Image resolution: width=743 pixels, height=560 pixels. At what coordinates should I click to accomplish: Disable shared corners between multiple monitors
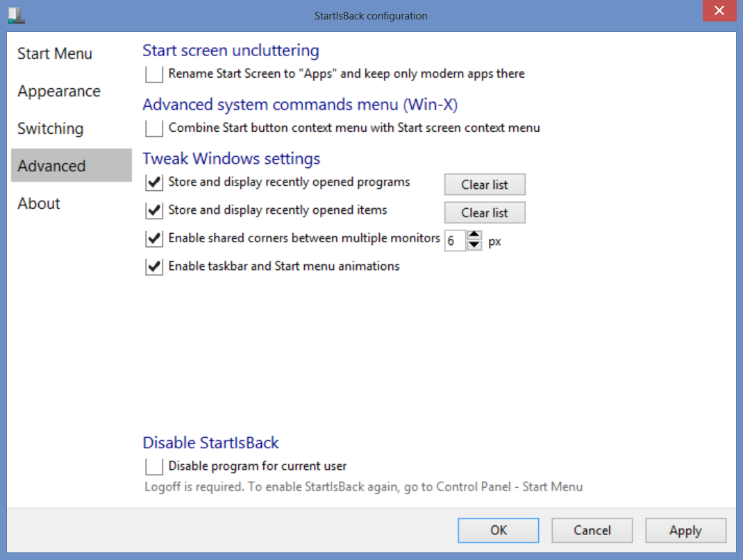click(x=154, y=239)
